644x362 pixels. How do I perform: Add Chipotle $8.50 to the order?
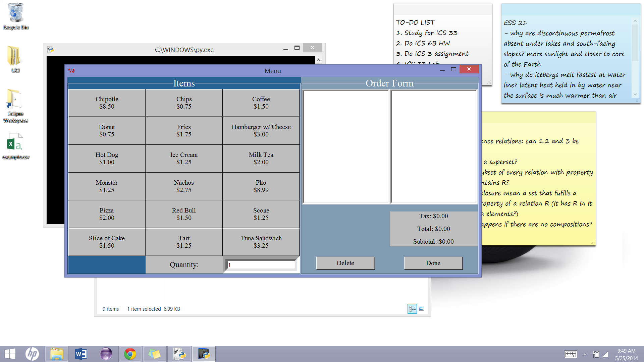pos(107,103)
